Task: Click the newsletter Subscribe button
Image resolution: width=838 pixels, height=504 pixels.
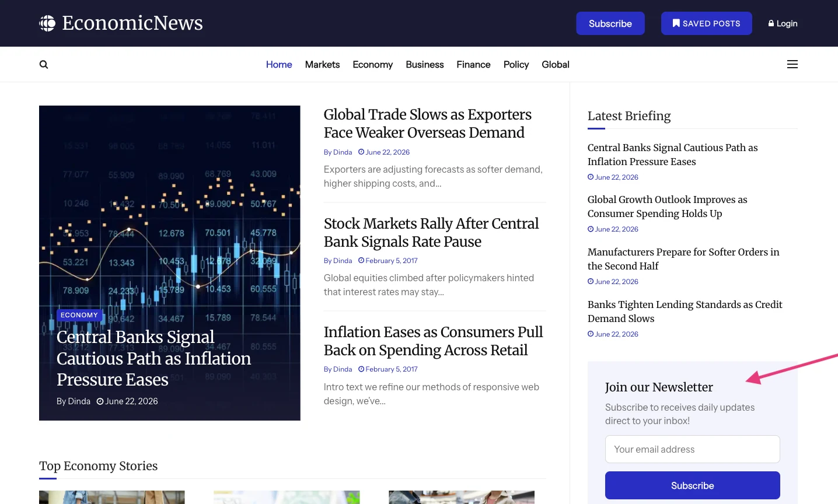Action: pyautogui.click(x=693, y=485)
